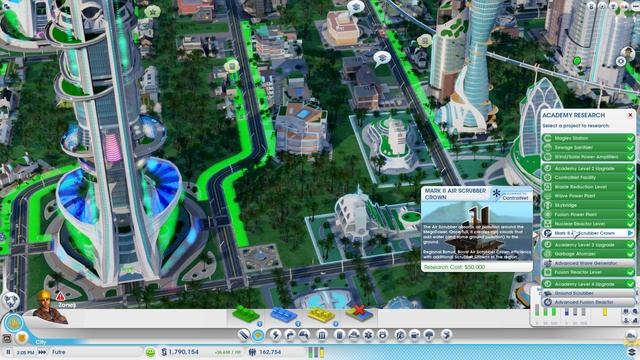Select the blue commercial zone block
The image size is (640, 360).
click(x=283, y=315)
